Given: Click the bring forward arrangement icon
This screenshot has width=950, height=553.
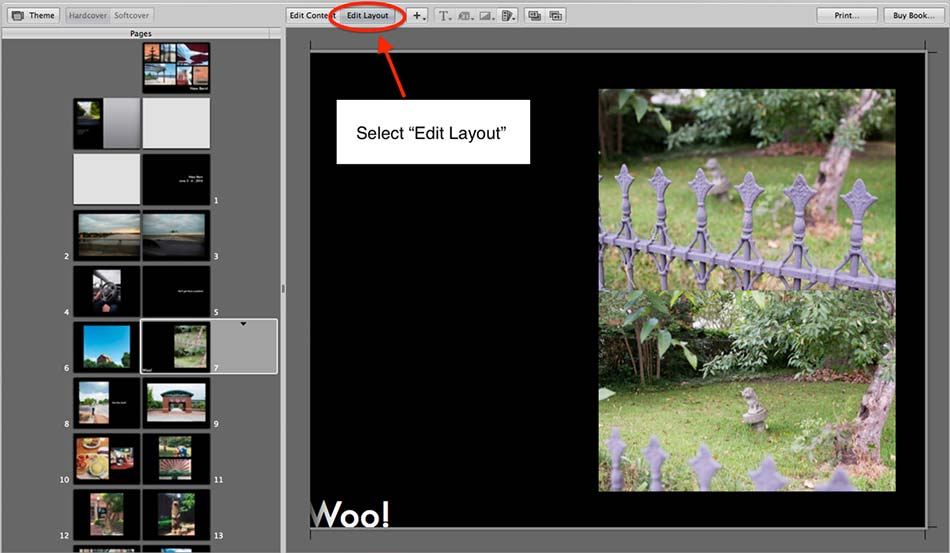Looking at the screenshot, I should [x=535, y=16].
